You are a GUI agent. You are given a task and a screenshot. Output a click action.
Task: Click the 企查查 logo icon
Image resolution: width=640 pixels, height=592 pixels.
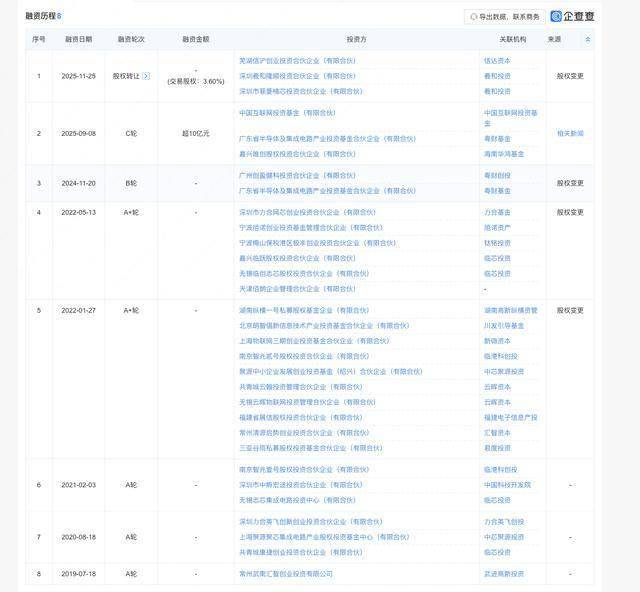[558, 16]
